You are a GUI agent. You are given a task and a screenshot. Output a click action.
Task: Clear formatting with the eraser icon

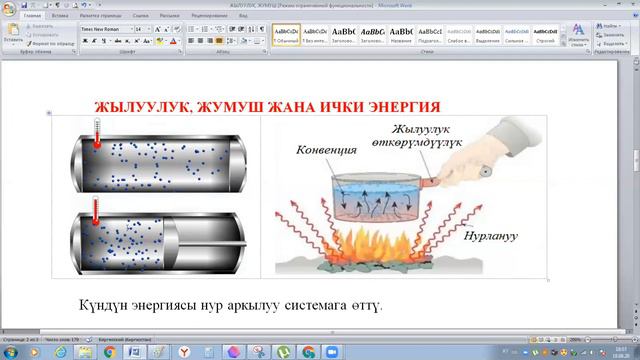pos(177,29)
